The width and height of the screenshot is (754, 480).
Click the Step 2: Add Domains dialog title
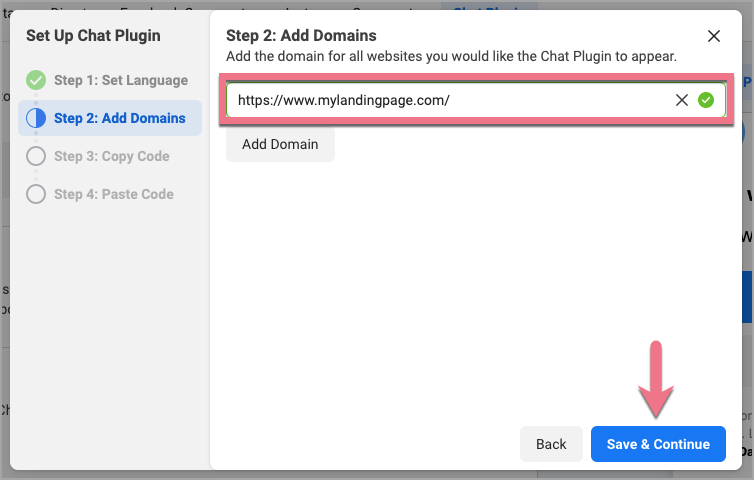coord(301,36)
